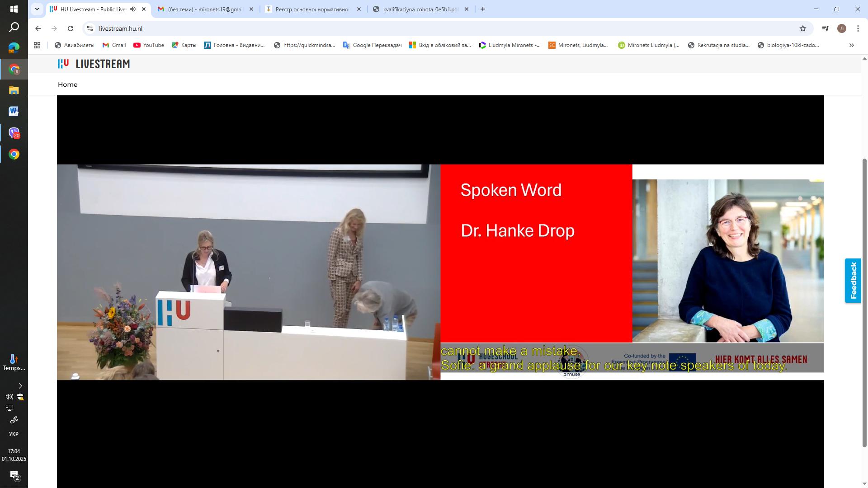Screen dimensions: 868x488
Task: Open the Feedback side button
Action: click(853, 281)
